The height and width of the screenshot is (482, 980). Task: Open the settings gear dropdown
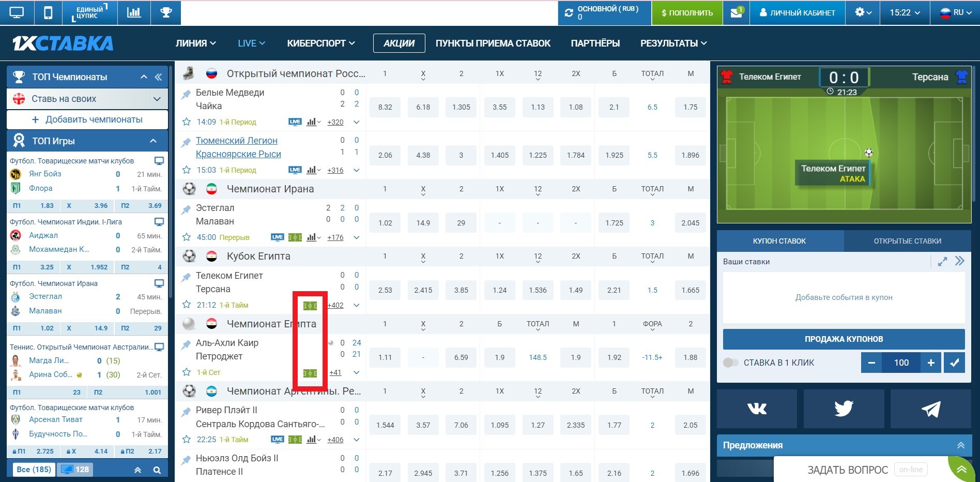point(863,12)
